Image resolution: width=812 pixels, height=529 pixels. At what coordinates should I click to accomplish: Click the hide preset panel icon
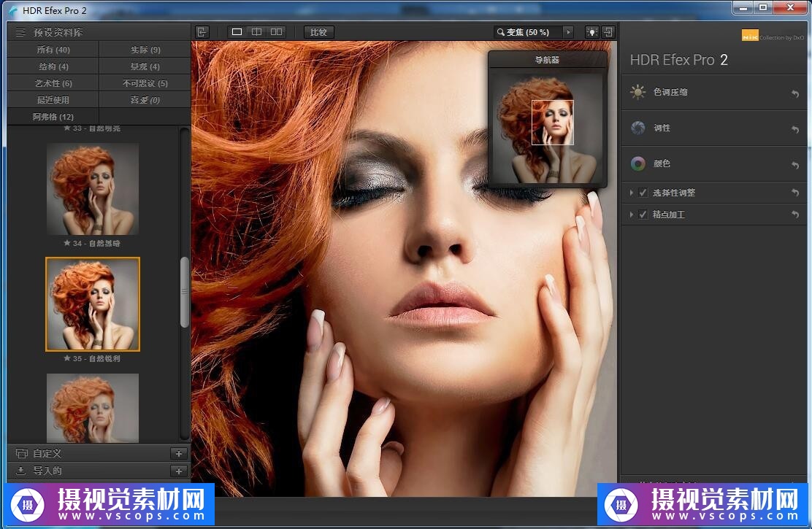pos(202,32)
